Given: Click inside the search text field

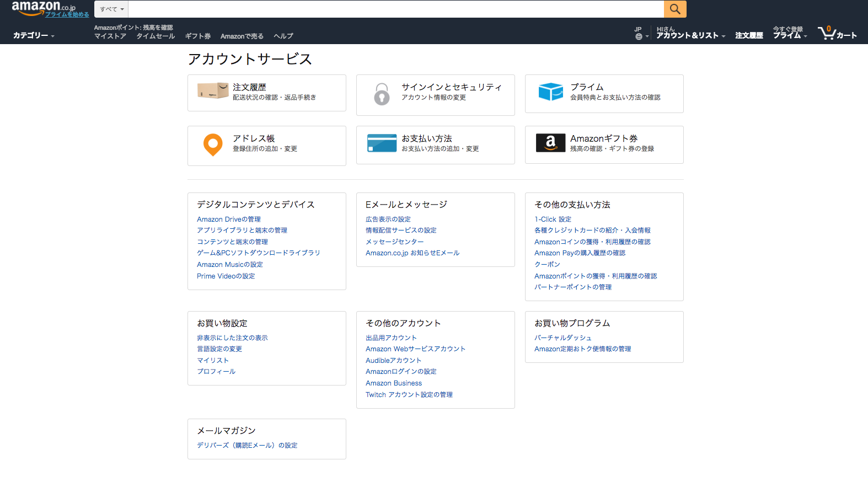Looking at the screenshot, I should [x=396, y=9].
